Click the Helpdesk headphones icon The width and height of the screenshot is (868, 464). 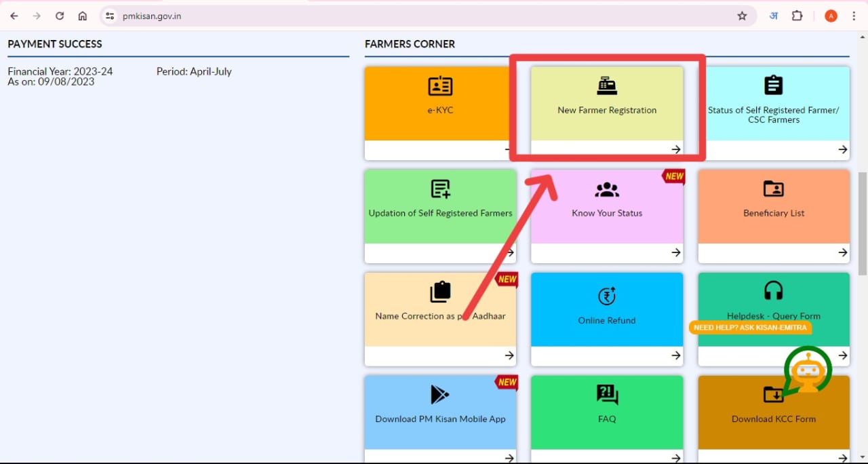(x=774, y=291)
